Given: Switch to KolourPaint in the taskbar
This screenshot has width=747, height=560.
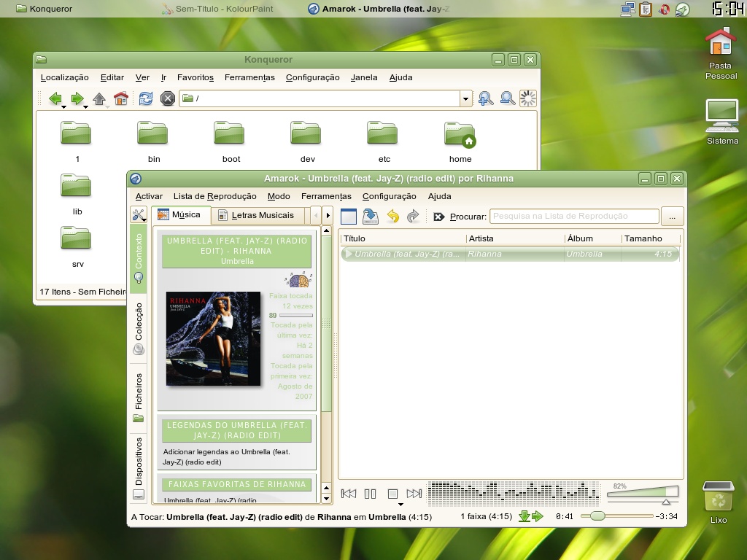Looking at the screenshot, I should click(217, 9).
